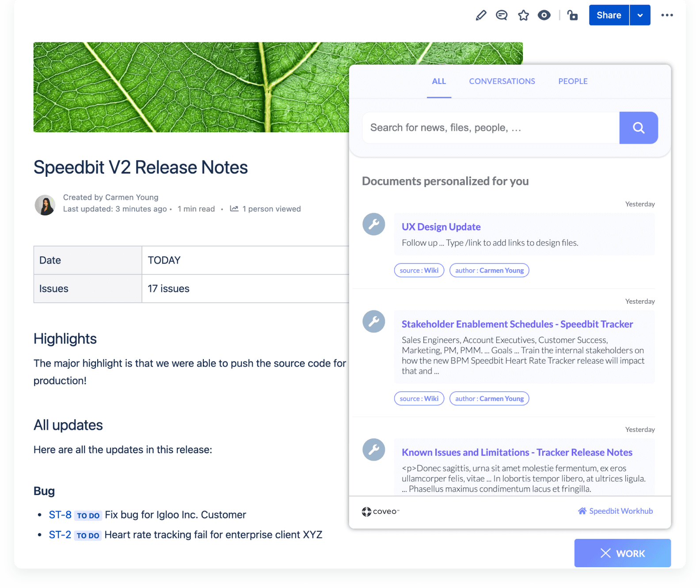Click the Share button
The image size is (700, 588).
tap(609, 15)
